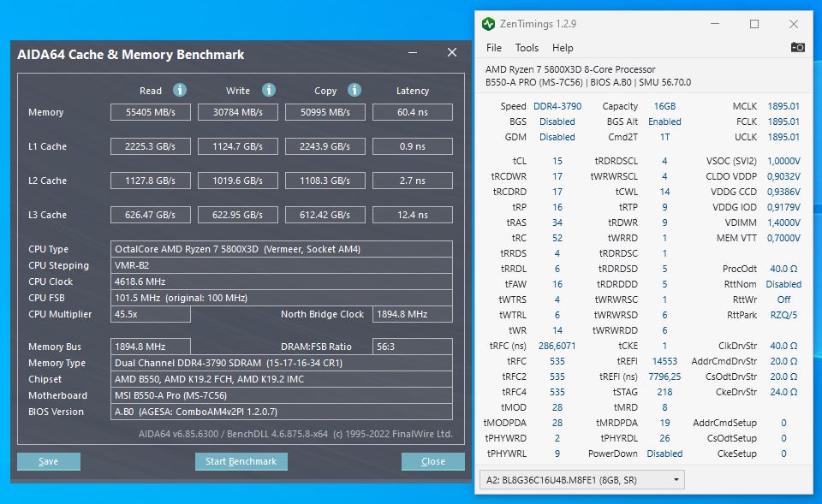Click the PowerDown value Disabled
This screenshot has height=504, width=822.
pyautogui.click(x=664, y=454)
